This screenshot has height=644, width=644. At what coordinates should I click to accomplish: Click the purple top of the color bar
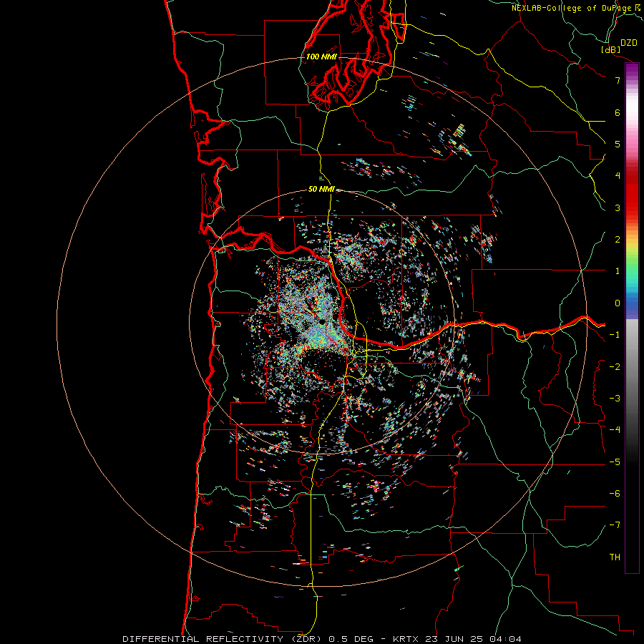tap(632, 70)
